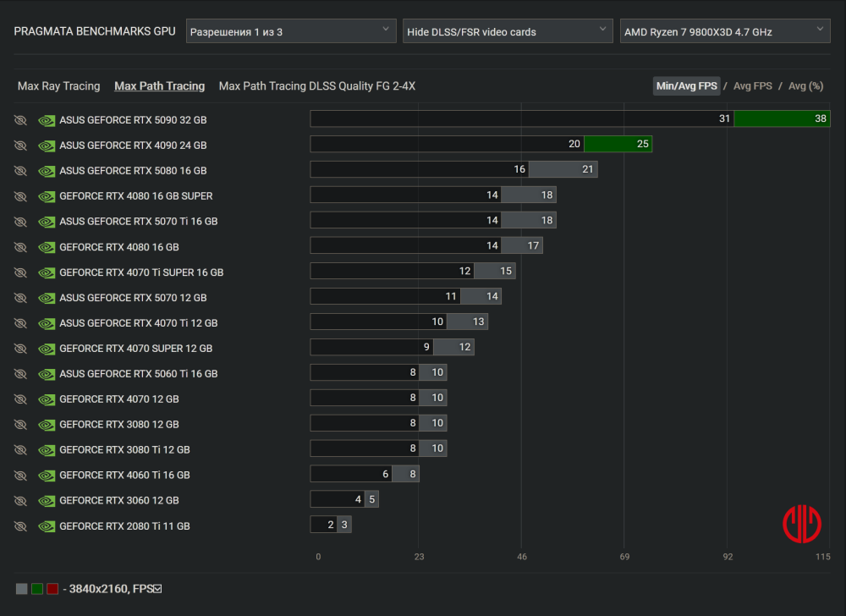
Task: Hide RTX 4070 SUPER 12 GB entry
Action: tap(20, 349)
